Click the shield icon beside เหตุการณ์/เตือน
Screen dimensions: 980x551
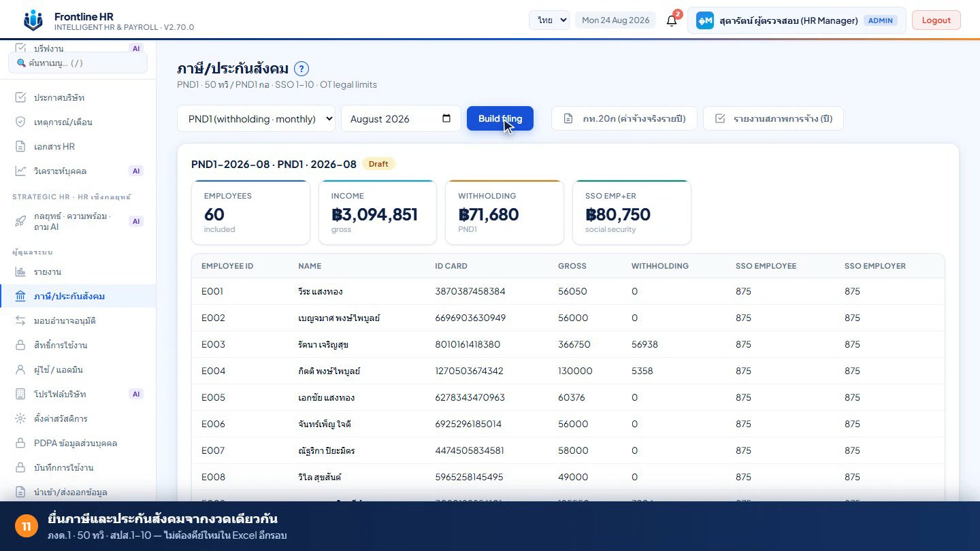(20, 122)
